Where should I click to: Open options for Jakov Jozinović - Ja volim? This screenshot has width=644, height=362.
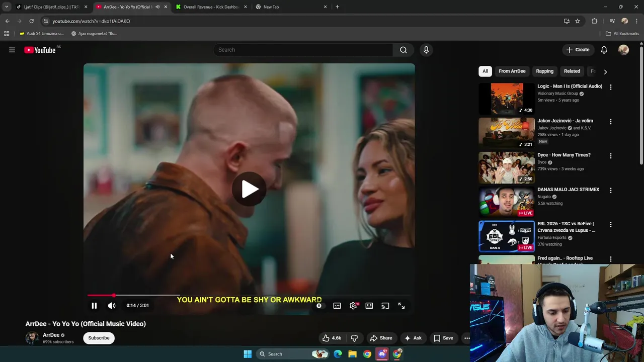coord(611,122)
